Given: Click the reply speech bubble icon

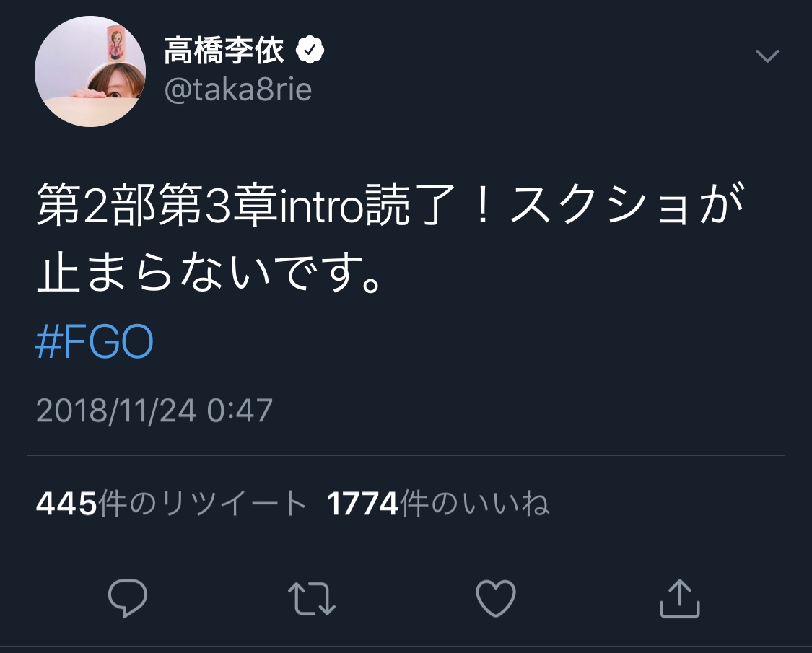Looking at the screenshot, I should point(128,599).
